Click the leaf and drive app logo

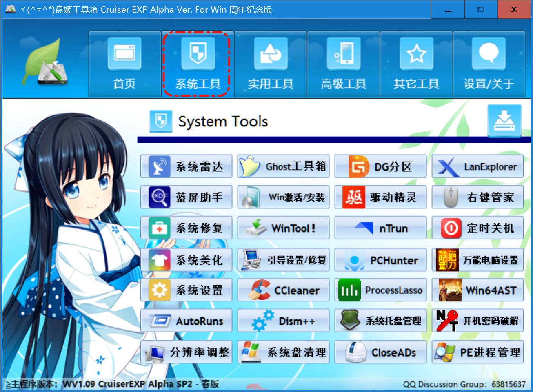(45, 62)
